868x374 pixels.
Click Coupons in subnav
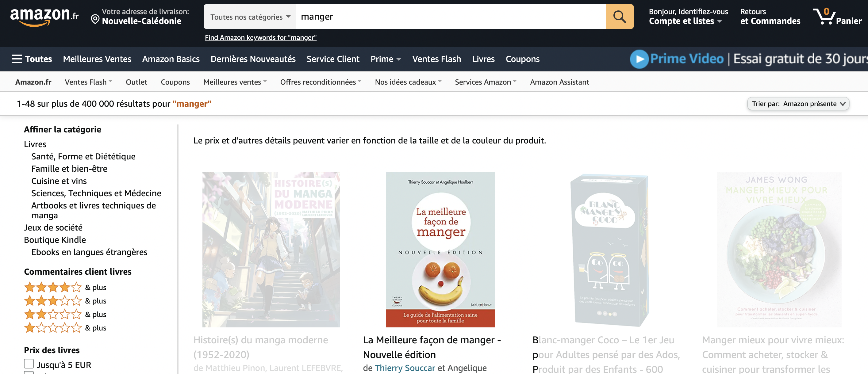(175, 82)
